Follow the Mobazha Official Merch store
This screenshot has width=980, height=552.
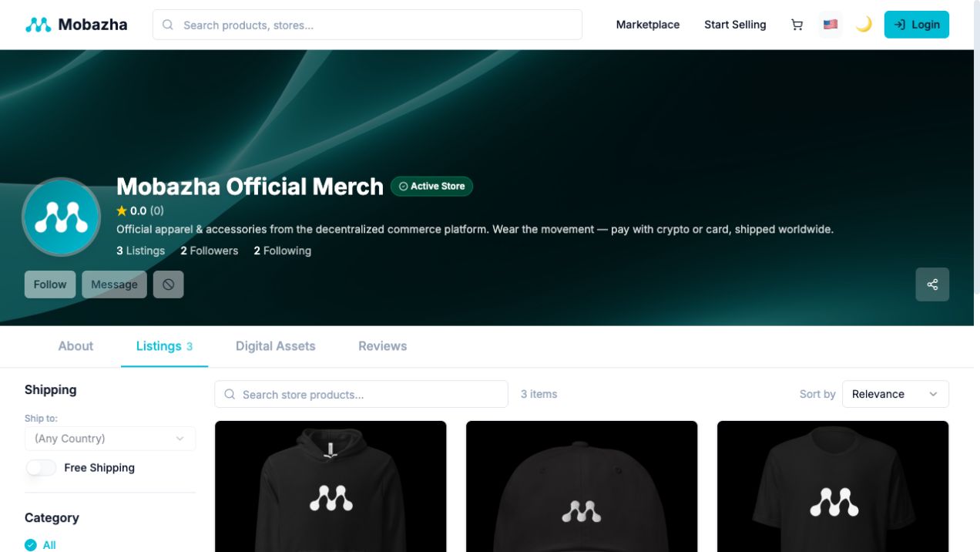[x=50, y=284]
